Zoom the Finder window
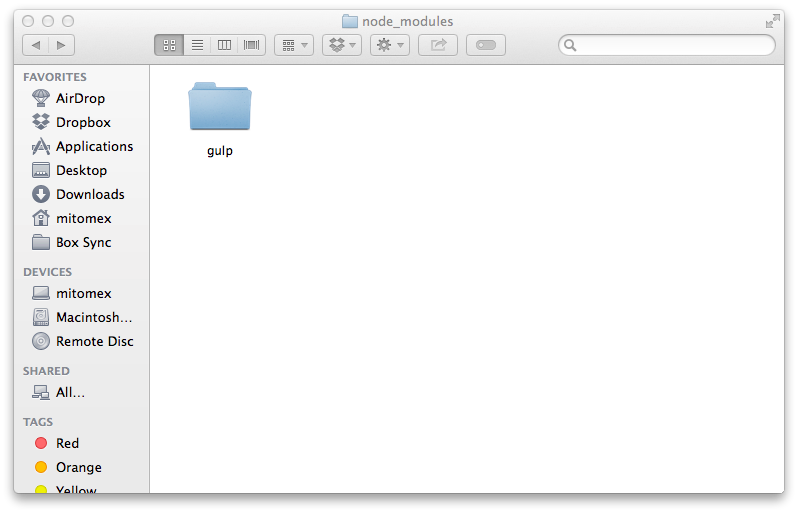This screenshot has width=798, height=513. pos(68,21)
